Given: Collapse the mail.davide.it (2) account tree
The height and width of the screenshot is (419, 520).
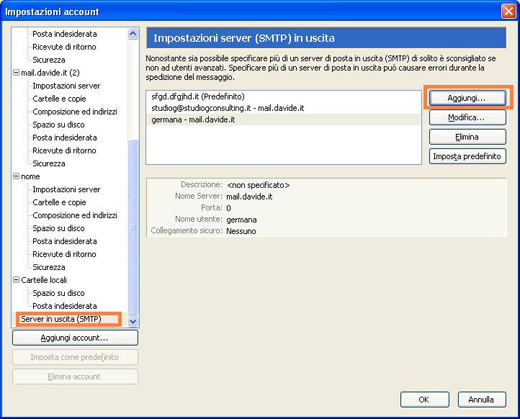Looking at the screenshot, I should [x=16, y=73].
